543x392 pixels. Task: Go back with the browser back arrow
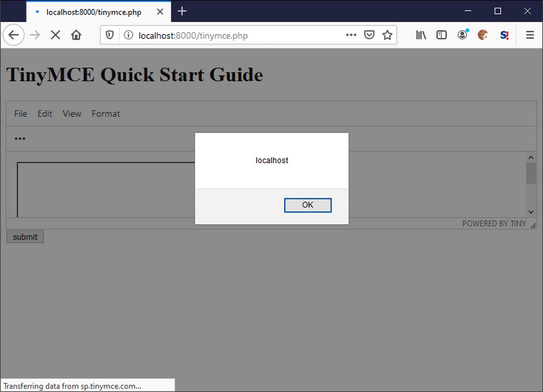tap(13, 35)
